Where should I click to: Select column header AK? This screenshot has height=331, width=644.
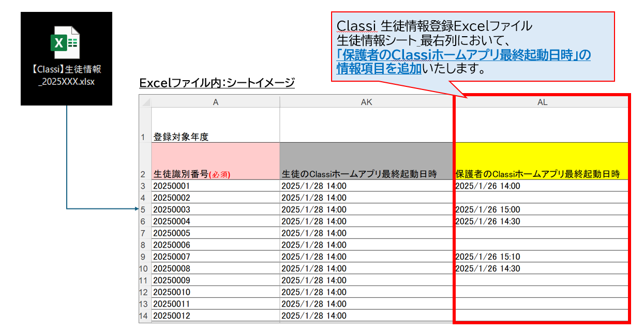(366, 102)
